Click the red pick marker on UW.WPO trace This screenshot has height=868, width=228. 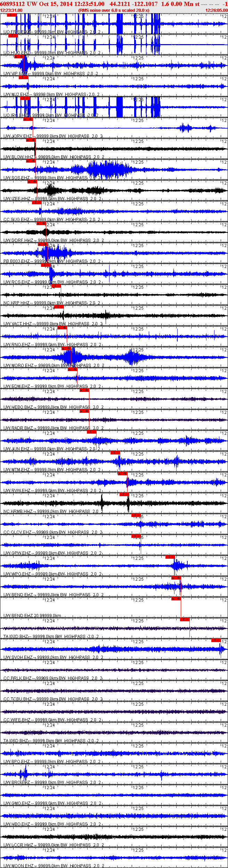point(170,557)
